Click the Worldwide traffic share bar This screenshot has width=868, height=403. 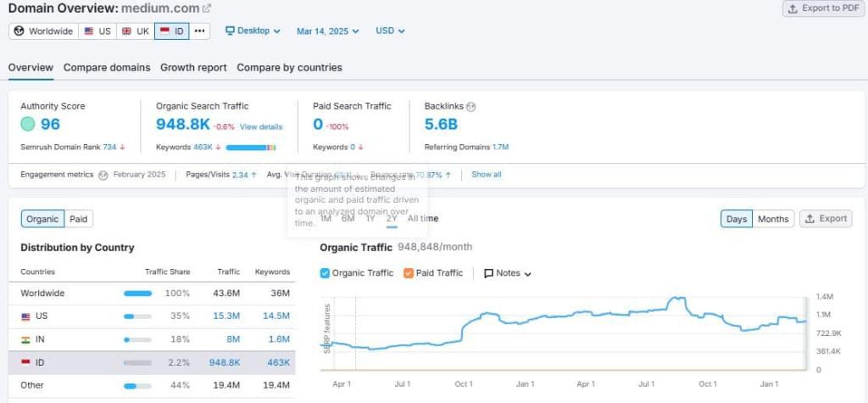(138, 294)
